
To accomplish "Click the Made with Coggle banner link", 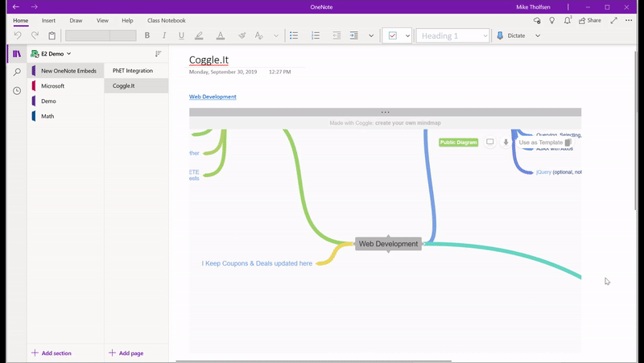I will coord(385,123).
